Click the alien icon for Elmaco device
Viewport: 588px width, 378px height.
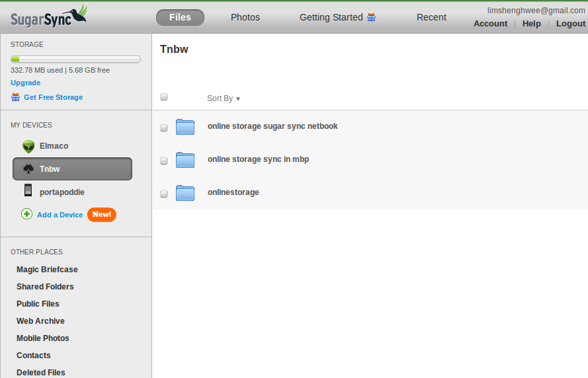point(28,146)
